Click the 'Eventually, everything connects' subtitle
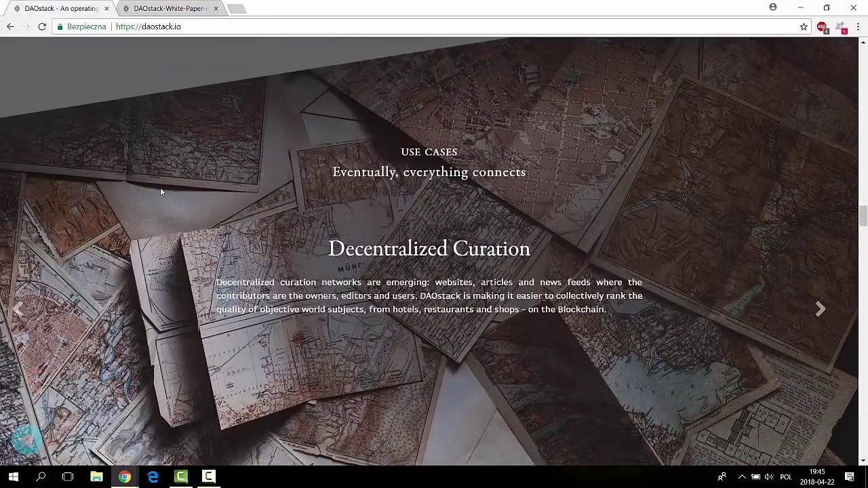Image resolution: width=868 pixels, height=488 pixels. [429, 172]
